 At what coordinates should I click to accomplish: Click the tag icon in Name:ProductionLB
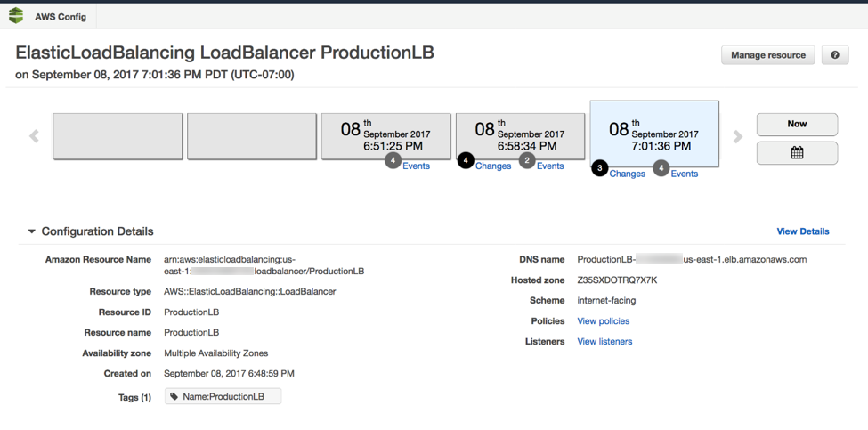[174, 397]
